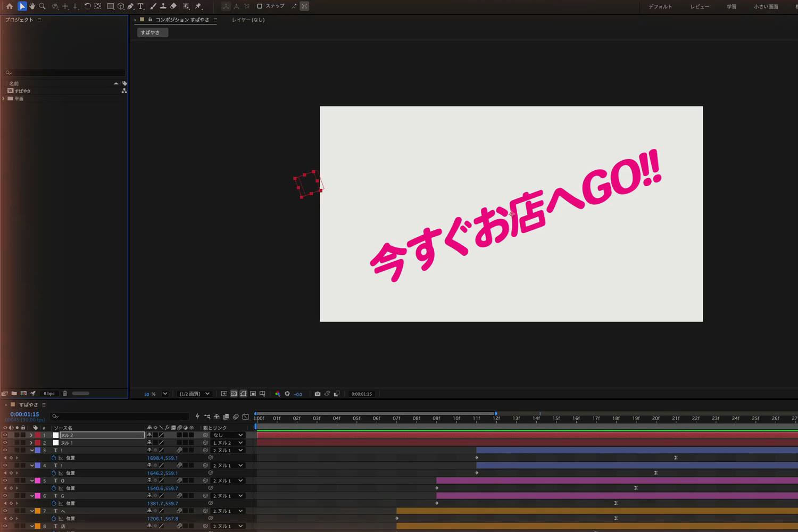798x532 pixels.
Task: Hide the ヌル 1 layer eye icon
Action: (5, 443)
